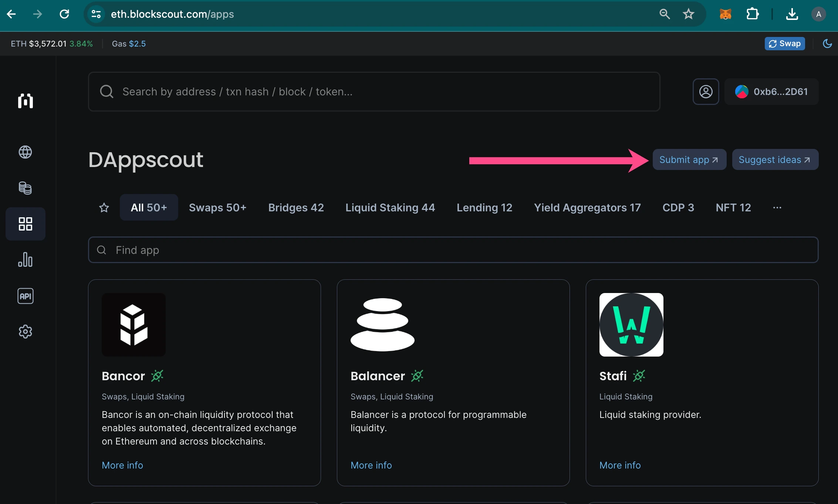The width and height of the screenshot is (838, 504).
Task: Open the MetaMask fox extension
Action: click(x=725, y=14)
